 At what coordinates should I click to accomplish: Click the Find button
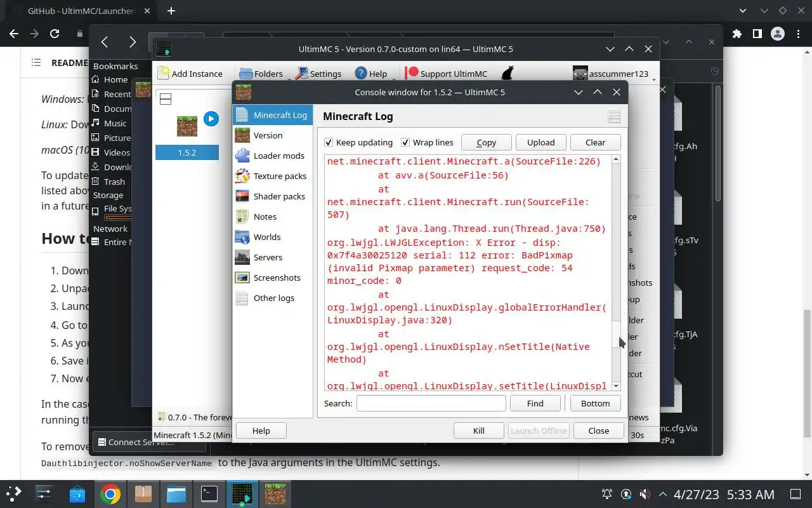[535, 403]
